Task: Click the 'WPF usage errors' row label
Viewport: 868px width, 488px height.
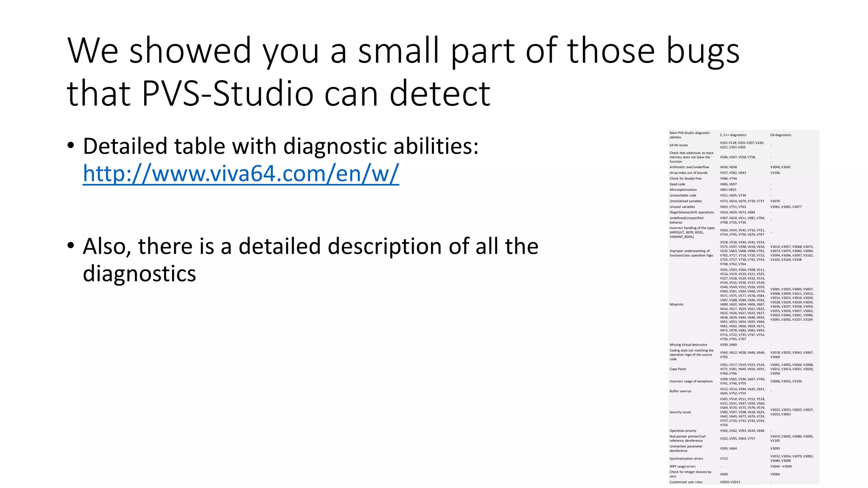Action: 682,466
